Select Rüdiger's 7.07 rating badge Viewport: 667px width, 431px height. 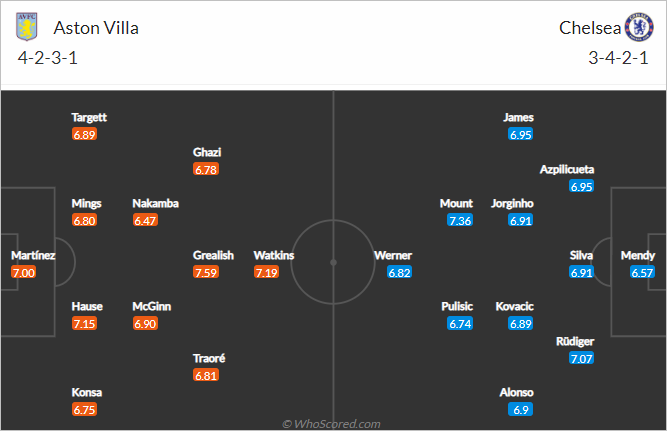pos(581,358)
